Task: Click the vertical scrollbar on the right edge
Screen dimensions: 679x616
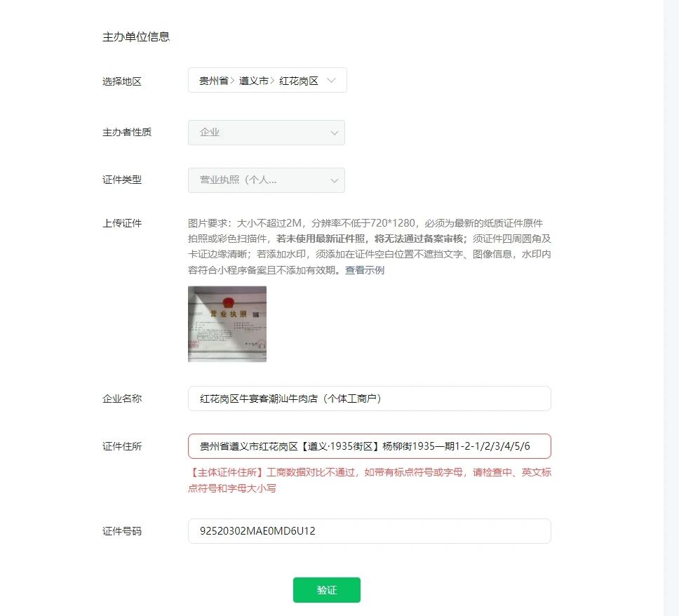Action: click(x=671, y=308)
